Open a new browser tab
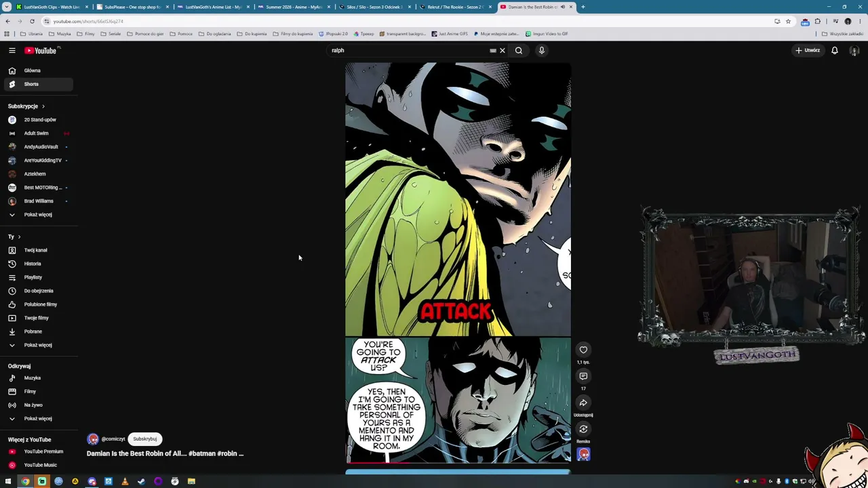 [583, 7]
